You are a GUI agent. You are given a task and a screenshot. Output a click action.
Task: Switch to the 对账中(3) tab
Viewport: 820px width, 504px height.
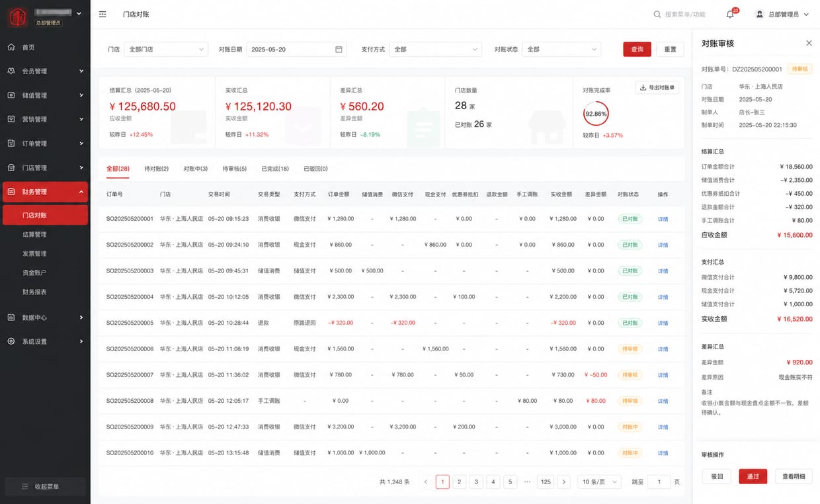pyautogui.click(x=195, y=169)
